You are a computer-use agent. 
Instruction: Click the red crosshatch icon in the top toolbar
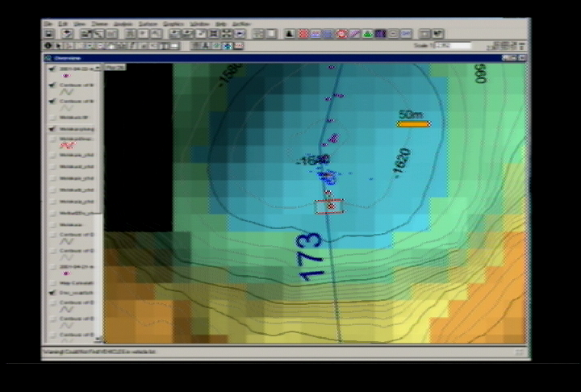(303, 34)
